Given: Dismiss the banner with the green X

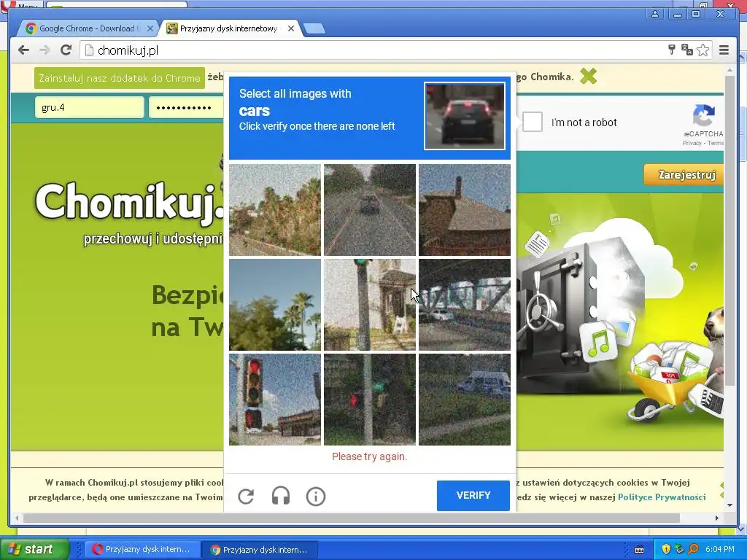Looking at the screenshot, I should [589, 76].
